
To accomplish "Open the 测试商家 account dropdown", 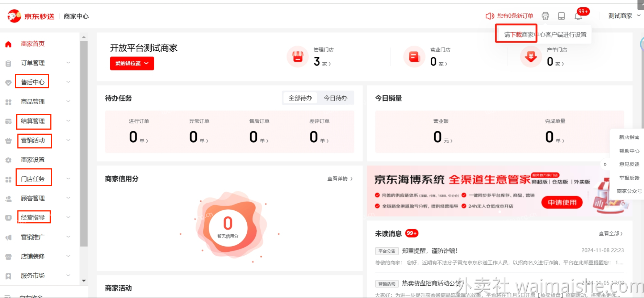I will point(624,16).
